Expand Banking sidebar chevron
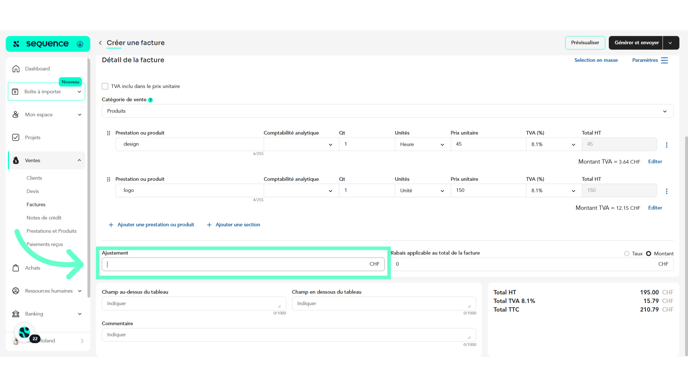 [x=79, y=314]
